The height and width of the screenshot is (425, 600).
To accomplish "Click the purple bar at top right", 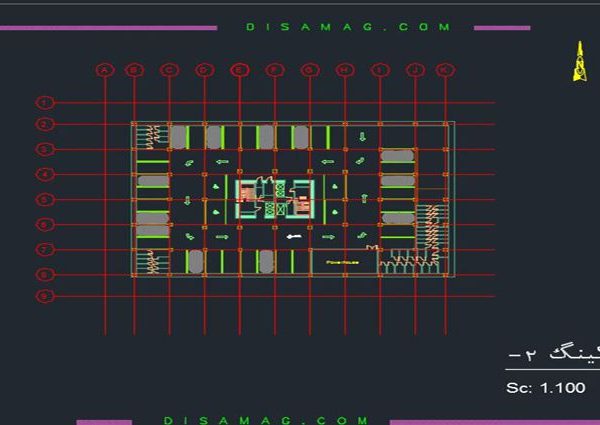I will (501, 28).
